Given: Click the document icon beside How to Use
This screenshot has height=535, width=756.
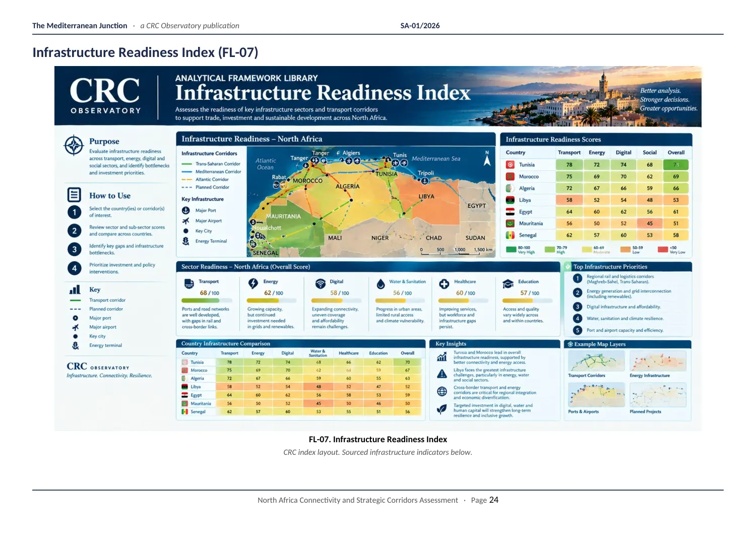Looking at the screenshot, I should click(74, 195).
